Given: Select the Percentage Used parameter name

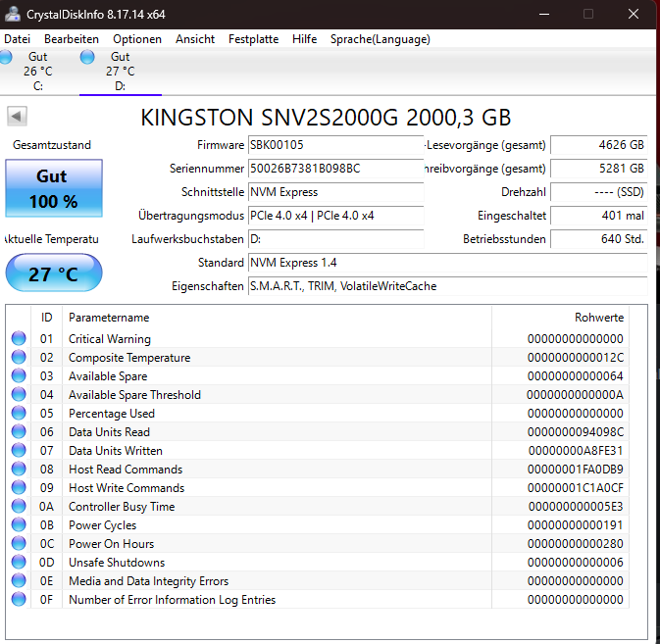Looking at the screenshot, I should (112, 414).
